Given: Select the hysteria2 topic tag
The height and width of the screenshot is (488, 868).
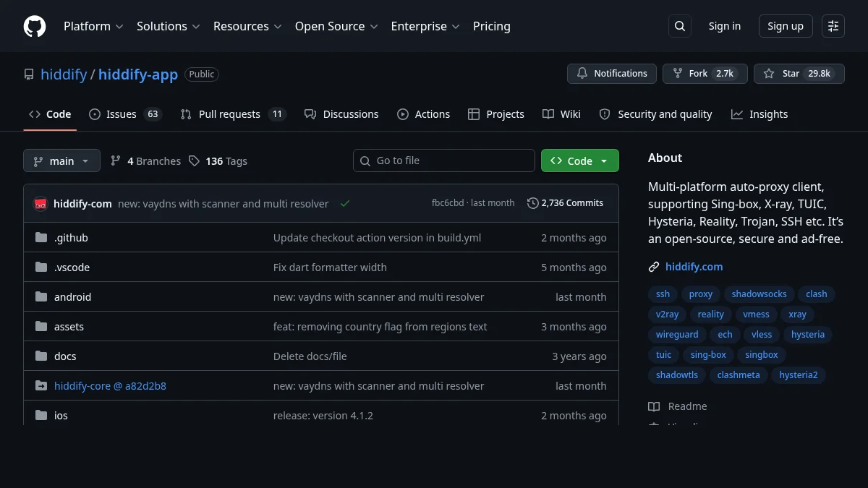Looking at the screenshot, I should 799,375.
